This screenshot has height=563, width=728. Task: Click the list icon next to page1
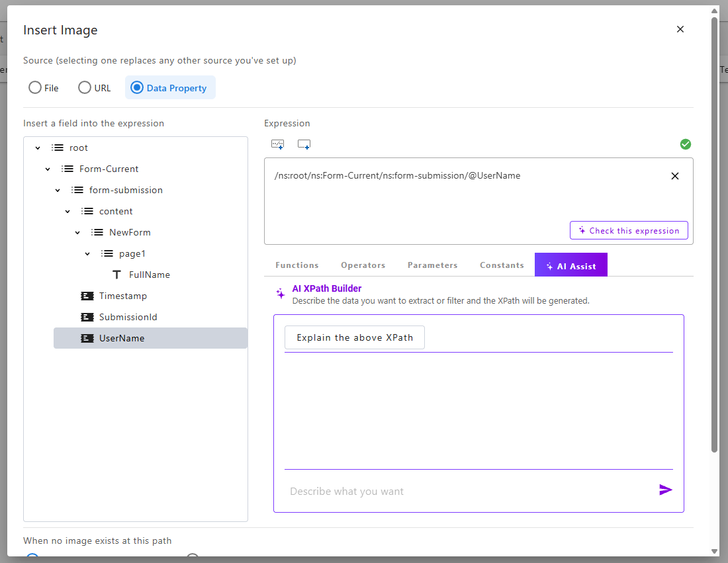[x=107, y=253]
